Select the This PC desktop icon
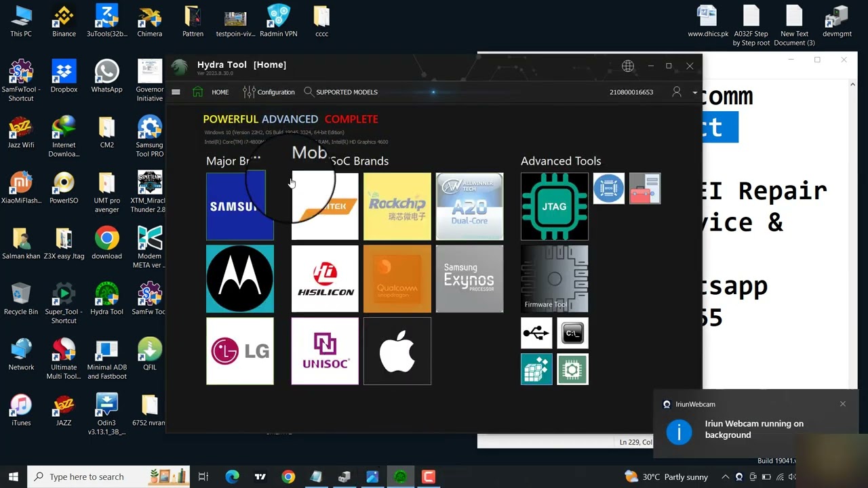This screenshot has height=488, width=868. [x=21, y=22]
